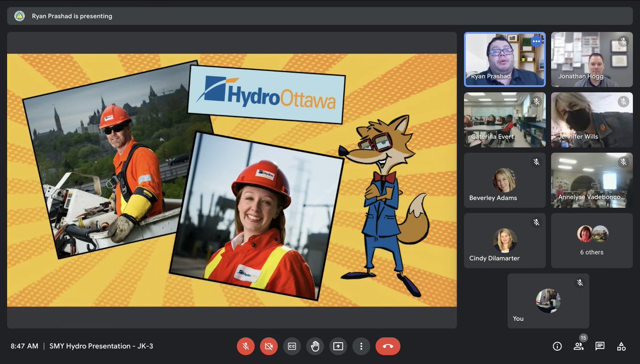Click your own 'You' self-view tile
Screen dimensions: 640x364
548,301
